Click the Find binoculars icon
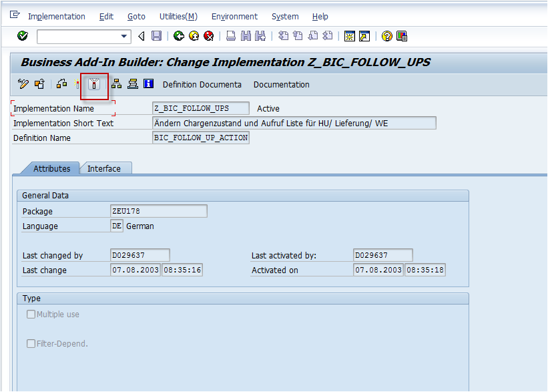Image resolution: width=548 pixels, height=392 pixels. tap(246, 36)
